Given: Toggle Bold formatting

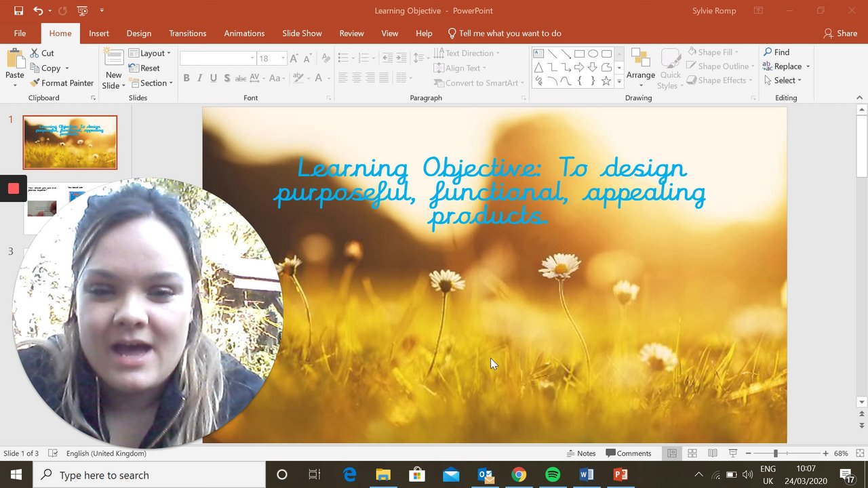Looking at the screenshot, I should point(186,79).
